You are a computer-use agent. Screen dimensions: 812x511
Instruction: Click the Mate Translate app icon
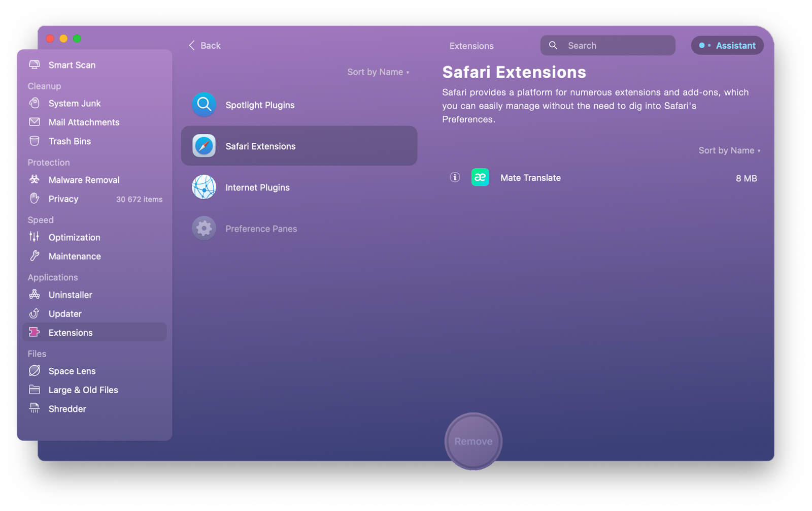(x=480, y=177)
